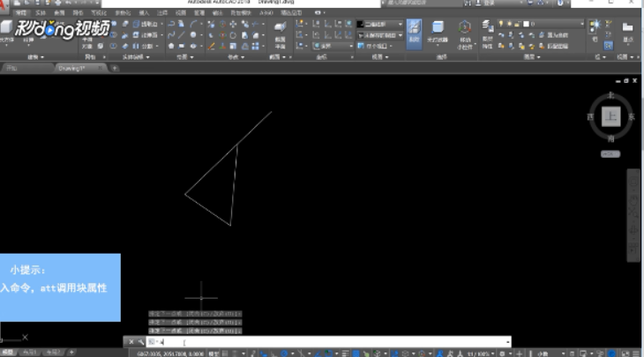Viewport: 644px width, 357px height.
Task: Click the Move tool in Modify panel
Action: coord(233,24)
